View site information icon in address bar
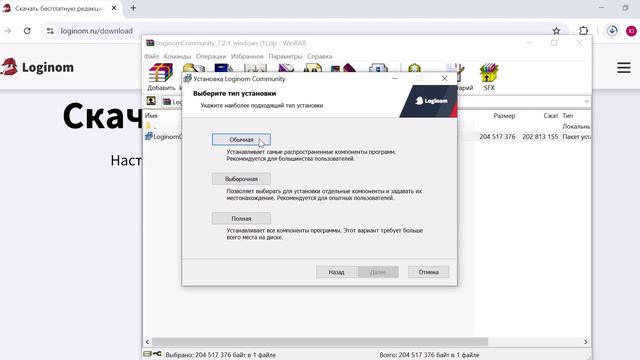 [x=50, y=31]
